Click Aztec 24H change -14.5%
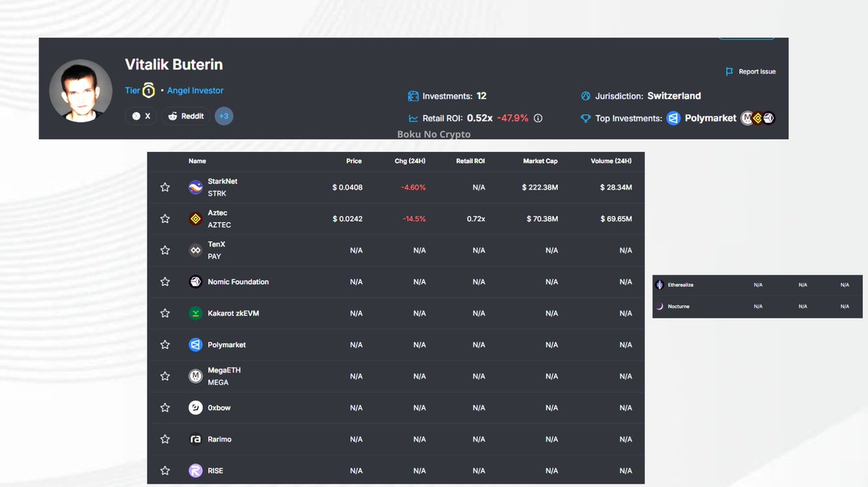This screenshot has width=868, height=487. point(414,219)
